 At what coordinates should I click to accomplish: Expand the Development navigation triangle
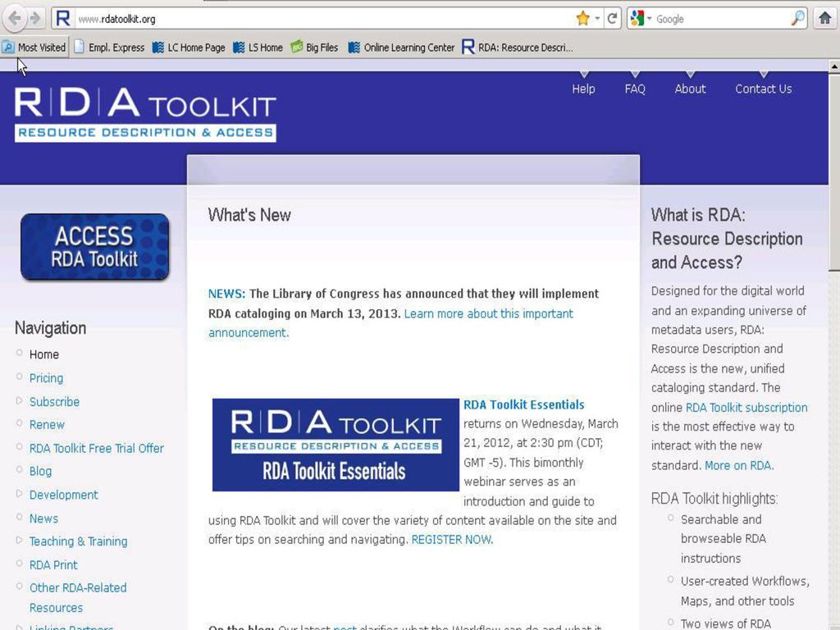20,493
